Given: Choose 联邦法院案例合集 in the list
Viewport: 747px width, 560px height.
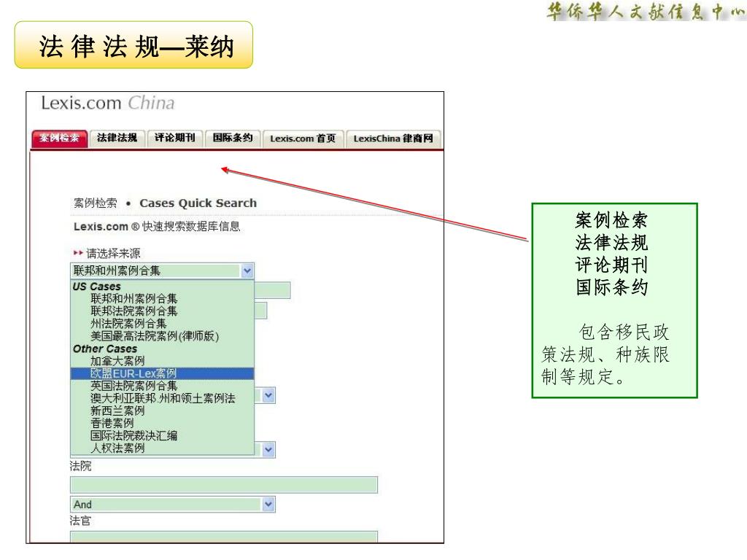Looking at the screenshot, I should [134, 311].
